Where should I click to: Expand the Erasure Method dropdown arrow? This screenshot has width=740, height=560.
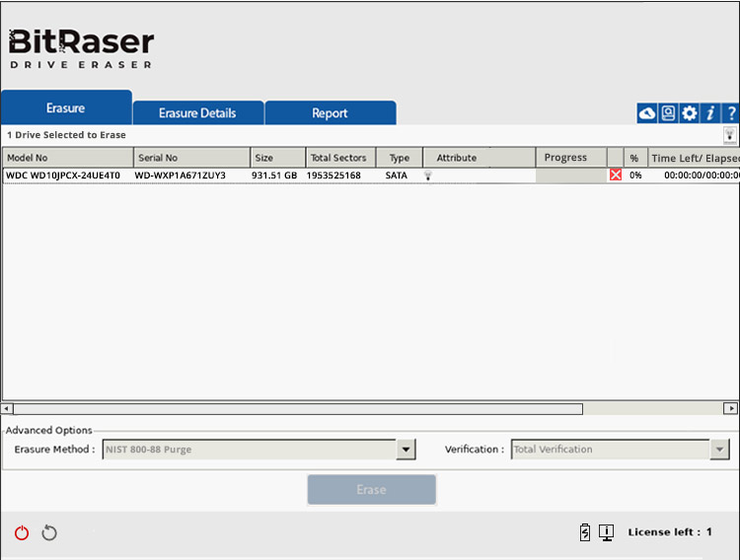[406, 450]
